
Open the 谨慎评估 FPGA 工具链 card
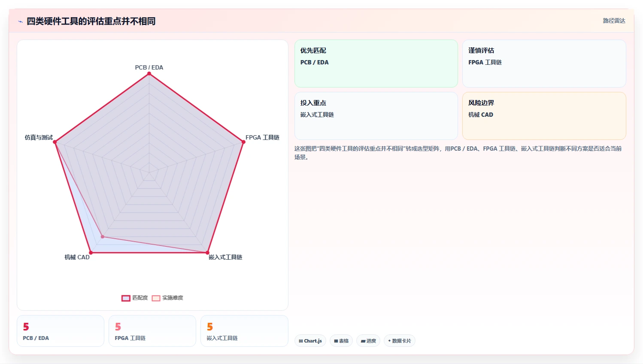pyautogui.click(x=544, y=64)
